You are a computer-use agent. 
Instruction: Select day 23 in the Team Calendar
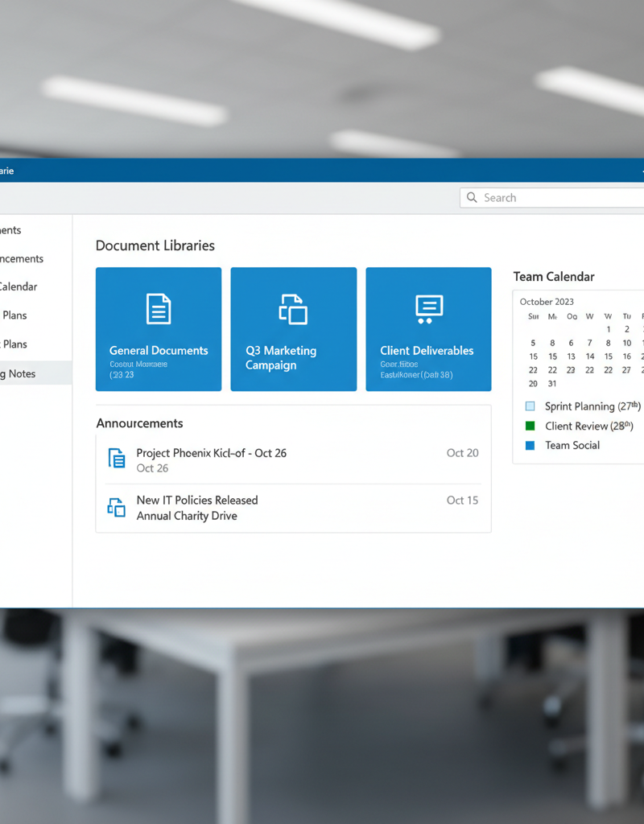571,370
